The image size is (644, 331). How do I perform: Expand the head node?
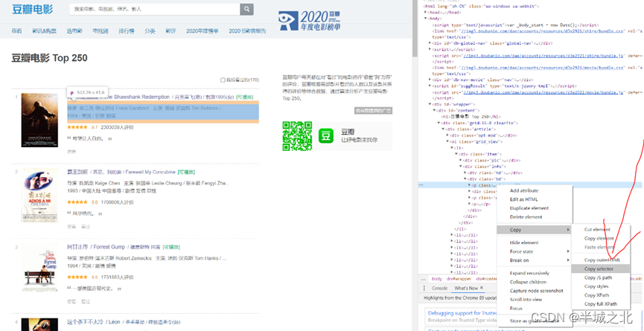(426, 13)
